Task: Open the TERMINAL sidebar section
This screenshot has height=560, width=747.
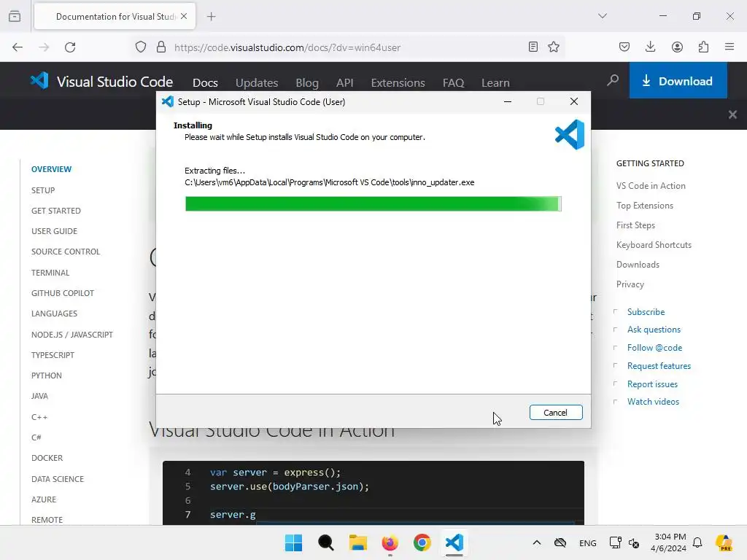Action: pos(50,273)
